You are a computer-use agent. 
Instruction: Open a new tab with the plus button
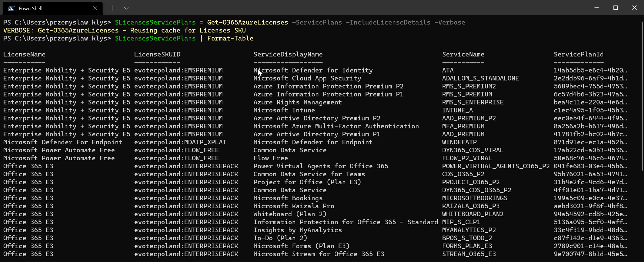pyautogui.click(x=112, y=8)
